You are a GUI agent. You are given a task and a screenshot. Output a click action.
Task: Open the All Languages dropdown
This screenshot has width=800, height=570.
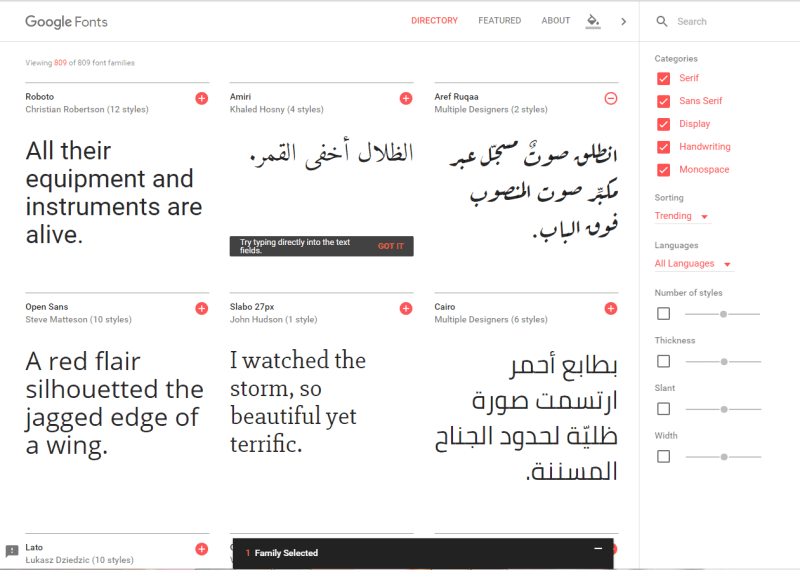click(x=693, y=264)
